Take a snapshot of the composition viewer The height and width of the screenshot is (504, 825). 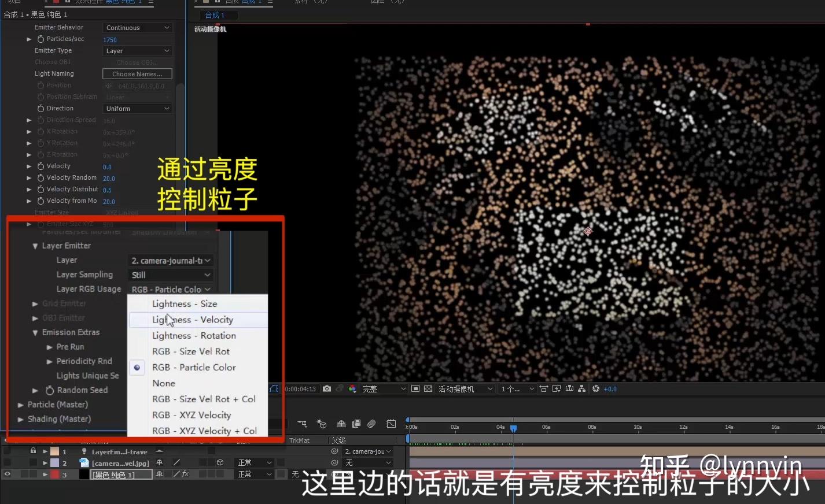pos(327,388)
